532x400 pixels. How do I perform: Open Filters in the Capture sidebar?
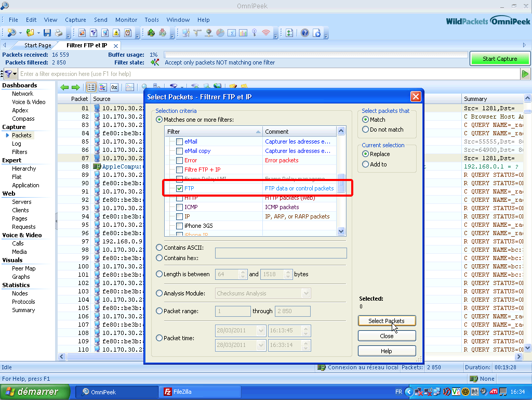[20, 152]
